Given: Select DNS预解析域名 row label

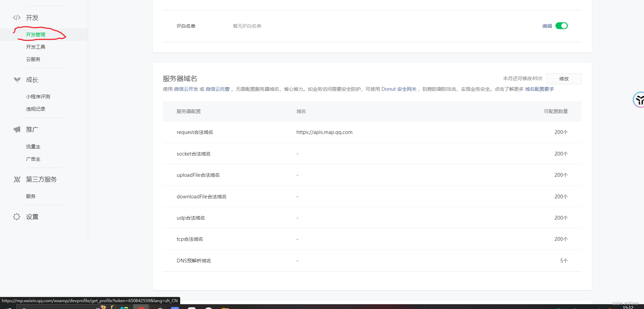Looking at the screenshot, I should pyautogui.click(x=194, y=261).
